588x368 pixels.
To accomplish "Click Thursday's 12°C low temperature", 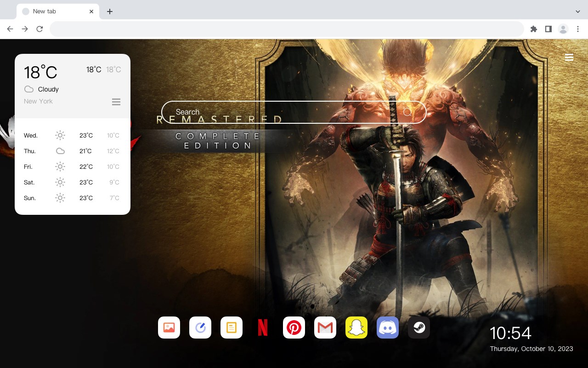I will pyautogui.click(x=113, y=151).
